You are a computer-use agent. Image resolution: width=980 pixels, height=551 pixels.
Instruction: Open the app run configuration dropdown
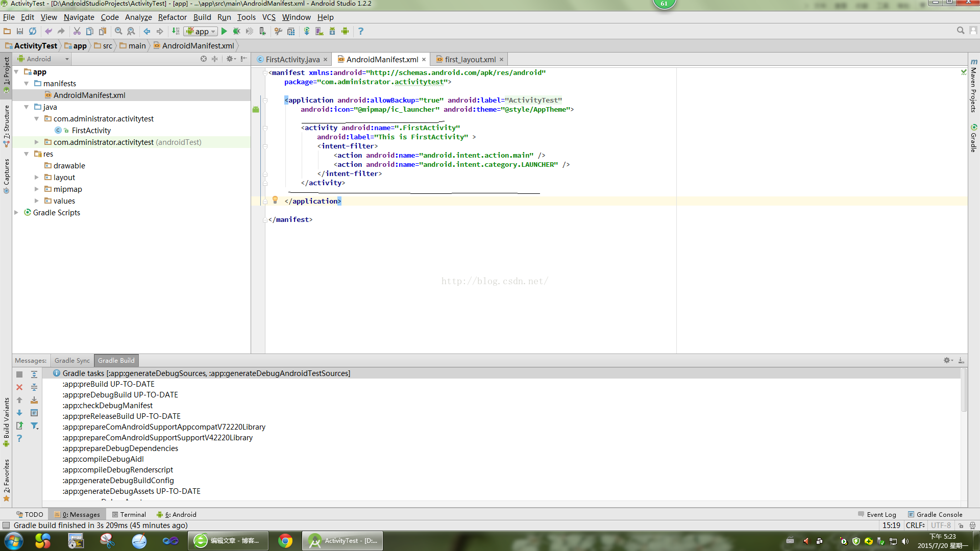coord(201,31)
